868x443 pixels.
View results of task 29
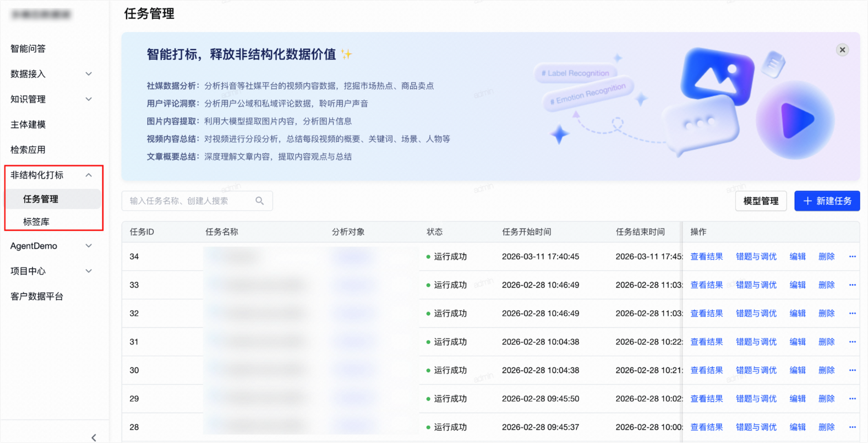pos(707,399)
